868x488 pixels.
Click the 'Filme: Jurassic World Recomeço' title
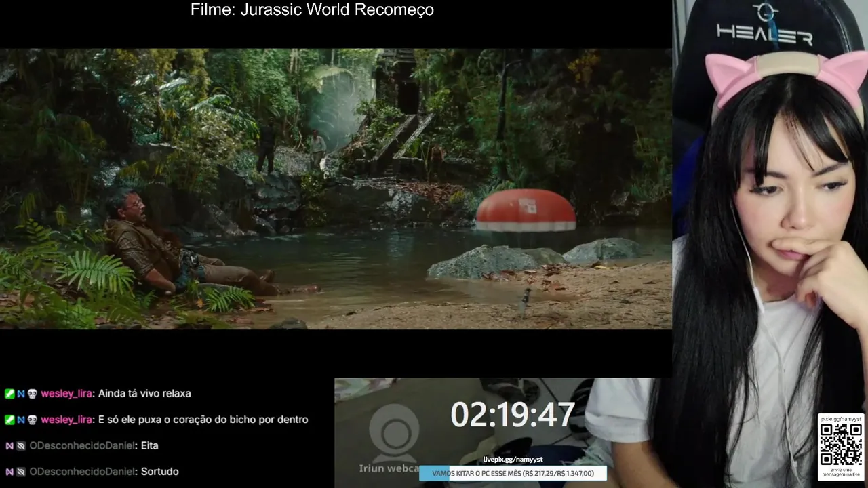312,10
